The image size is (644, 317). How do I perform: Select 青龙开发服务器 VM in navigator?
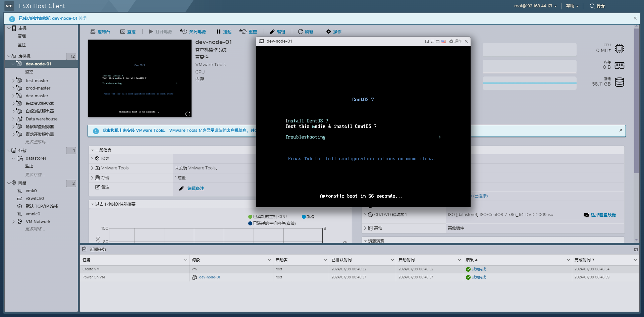tap(40, 135)
